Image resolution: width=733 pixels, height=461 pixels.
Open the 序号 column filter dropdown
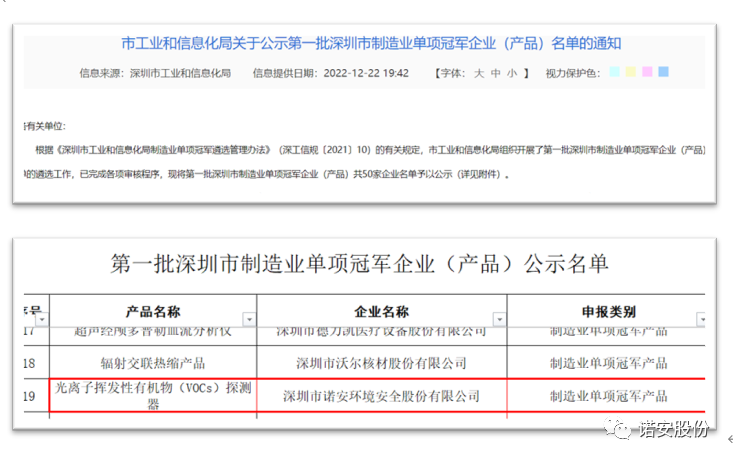click(43, 319)
